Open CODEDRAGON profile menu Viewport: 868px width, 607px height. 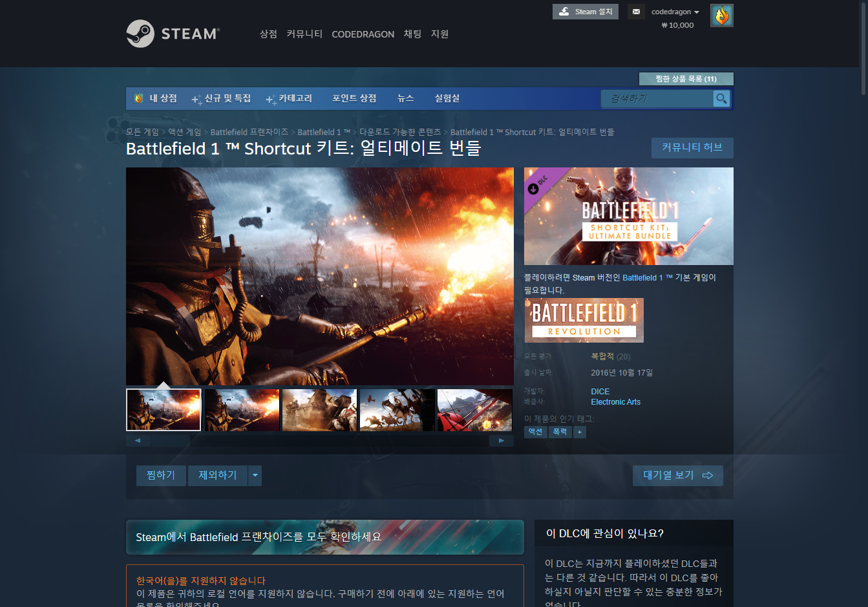[x=363, y=34]
